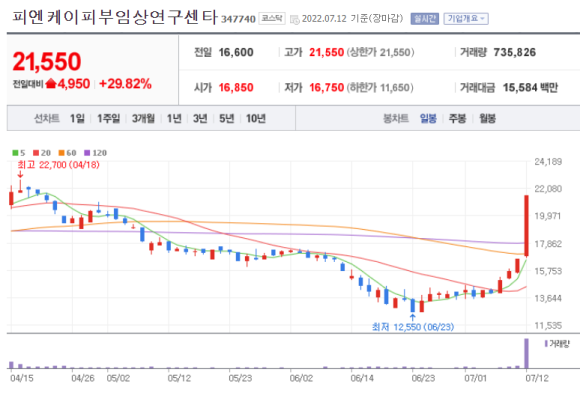
Task: Select the 5년 line chart period
Action: click(226, 118)
